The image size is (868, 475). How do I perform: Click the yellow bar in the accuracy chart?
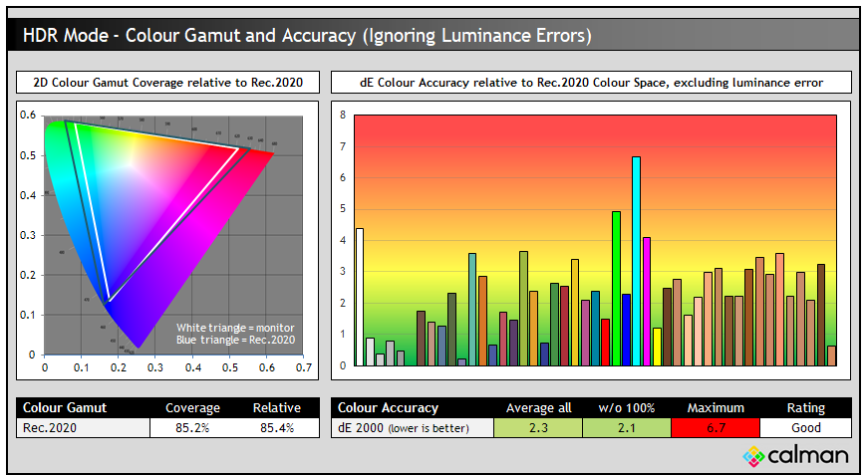(x=657, y=346)
